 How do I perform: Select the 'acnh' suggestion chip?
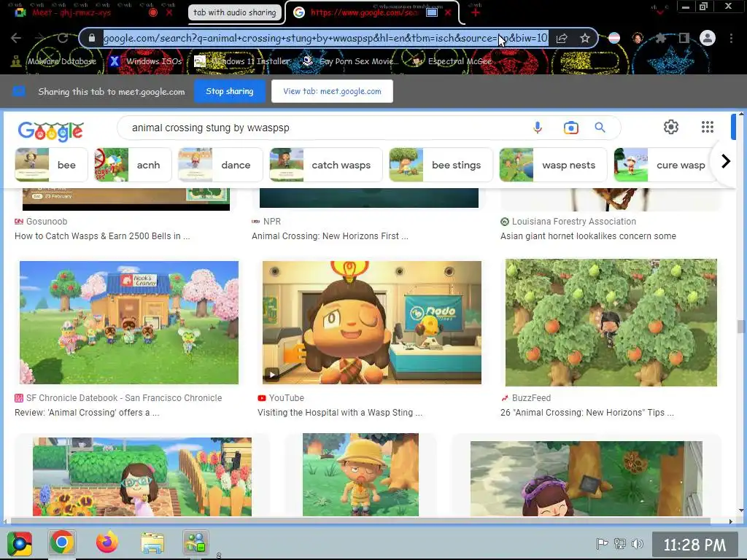click(133, 165)
